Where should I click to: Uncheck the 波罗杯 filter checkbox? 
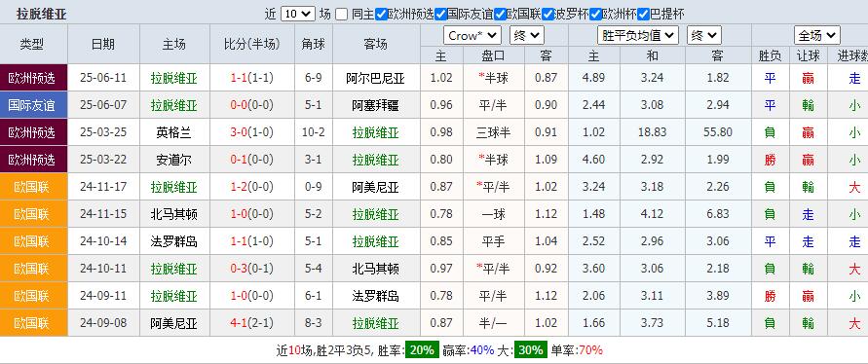pos(548,14)
